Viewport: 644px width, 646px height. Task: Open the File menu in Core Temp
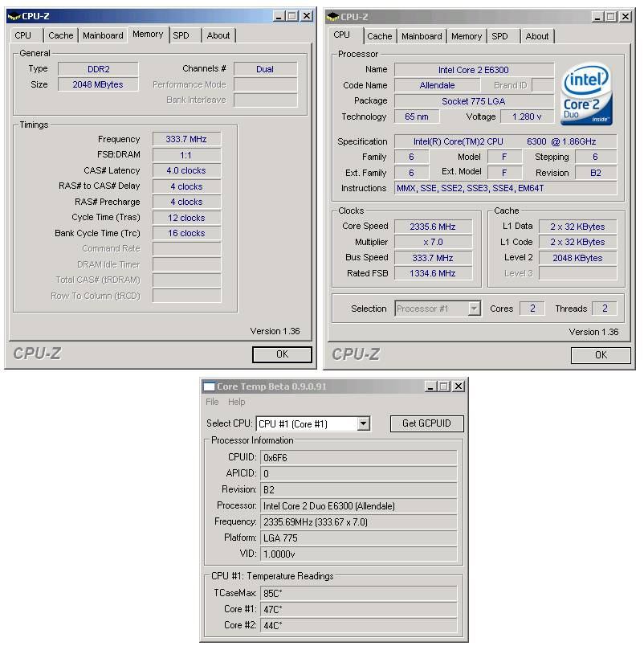pyautogui.click(x=212, y=402)
